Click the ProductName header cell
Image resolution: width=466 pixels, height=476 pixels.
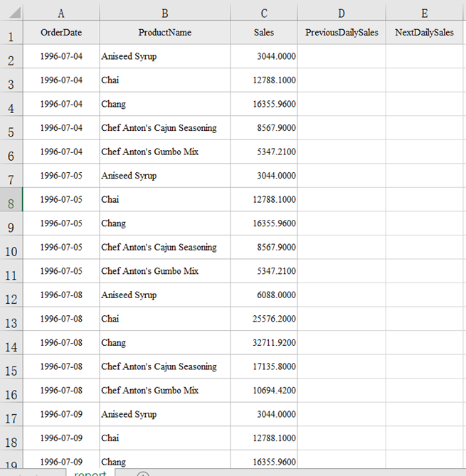pyautogui.click(x=165, y=33)
